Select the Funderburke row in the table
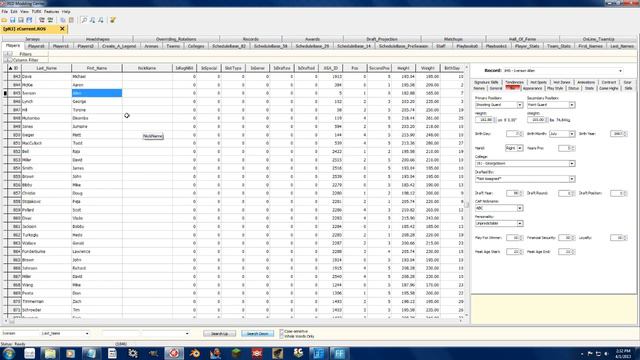This screenshot has height=360, width=640. [x=235, y=252]
